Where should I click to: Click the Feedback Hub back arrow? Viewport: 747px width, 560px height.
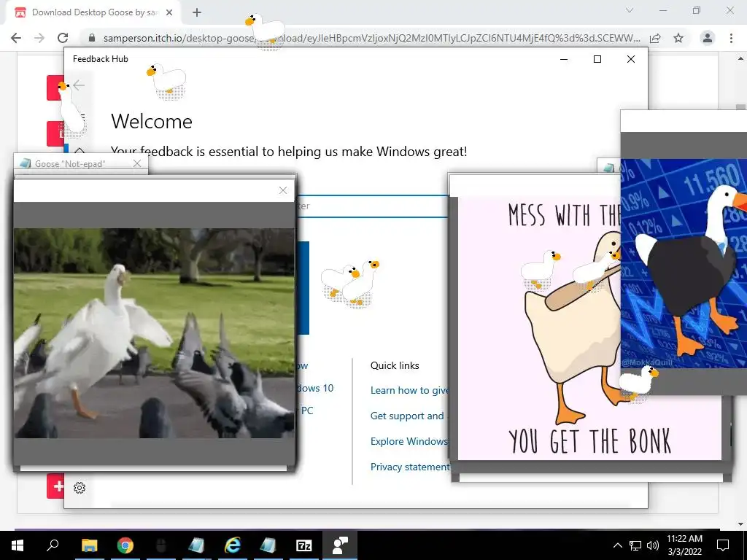point(79,85)
